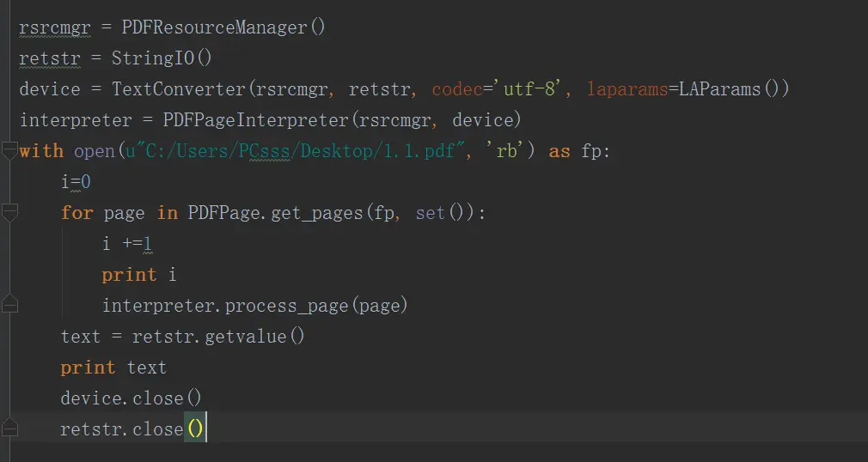Click get_pages method call
The width and height of the screenshot is (868, 462).
click(x=316, y=213)
